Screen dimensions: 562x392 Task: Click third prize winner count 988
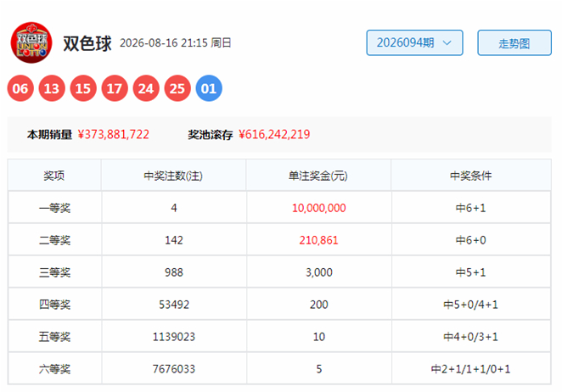[x=174, y=272]
